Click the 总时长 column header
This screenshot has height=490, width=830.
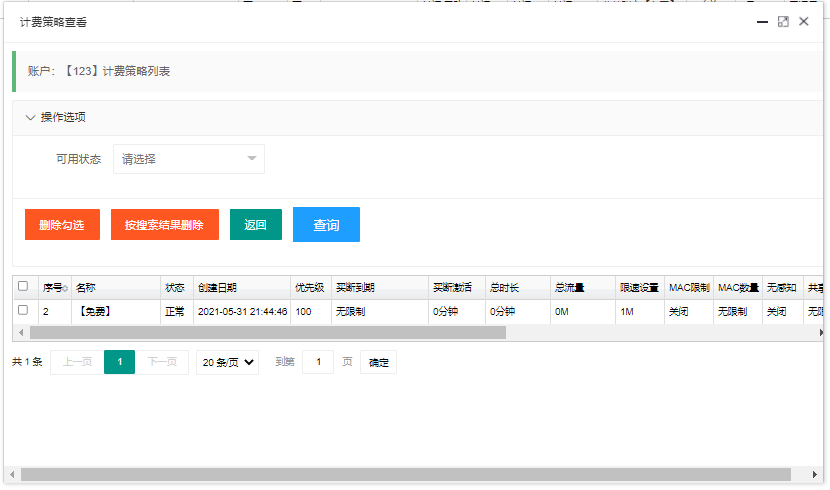coord(518,288)
